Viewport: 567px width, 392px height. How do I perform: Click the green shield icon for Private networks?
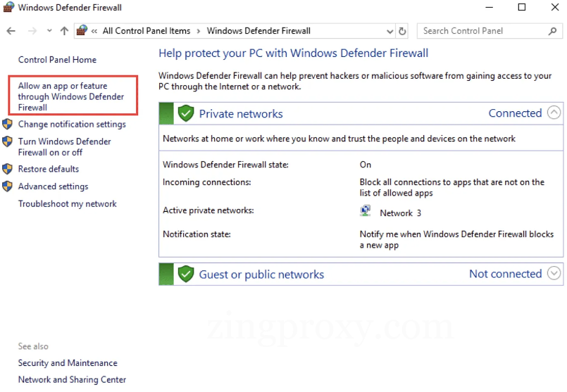(x=186, y=113)
